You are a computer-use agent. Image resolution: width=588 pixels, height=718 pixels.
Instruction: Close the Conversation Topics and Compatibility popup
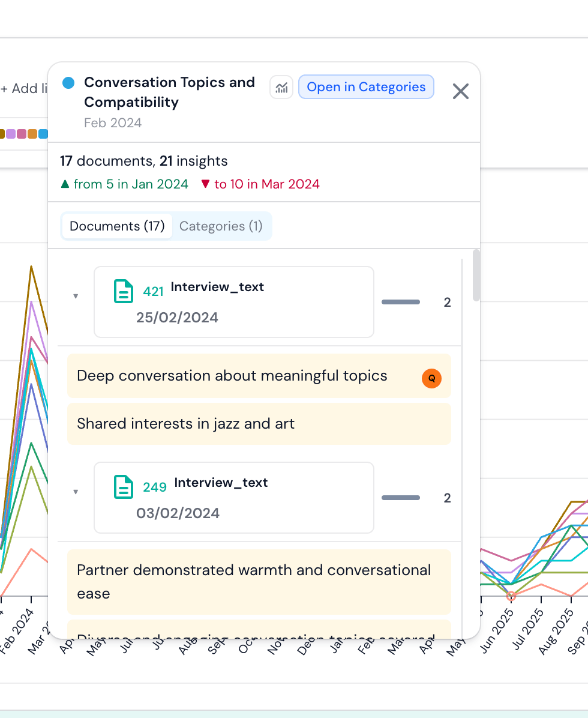tap(461, 91)
